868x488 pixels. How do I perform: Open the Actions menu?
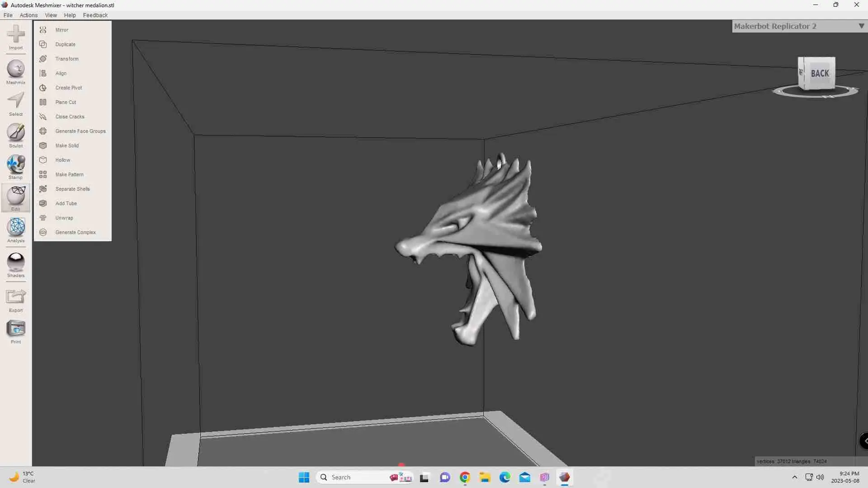tap(28, 15)
